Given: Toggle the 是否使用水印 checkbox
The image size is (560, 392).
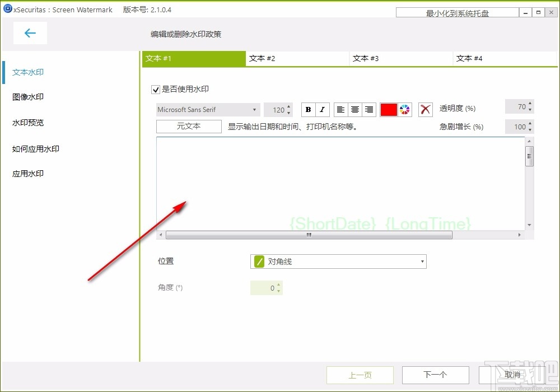Looking at the screenshot, I should (156, 89).
